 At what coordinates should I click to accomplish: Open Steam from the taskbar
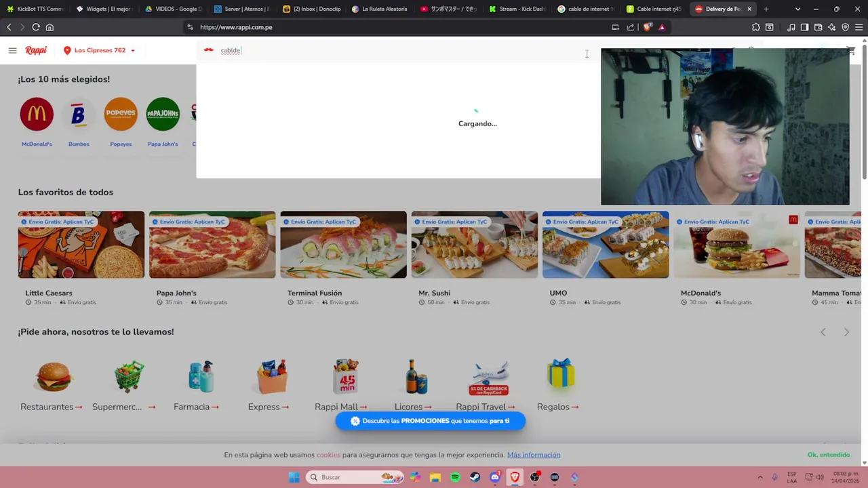(475, 477)
